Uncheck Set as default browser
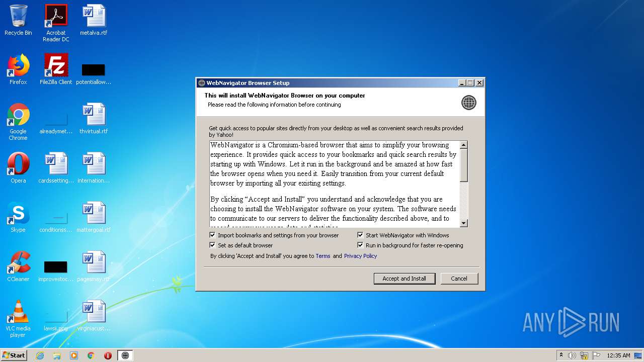 (213, 245)
